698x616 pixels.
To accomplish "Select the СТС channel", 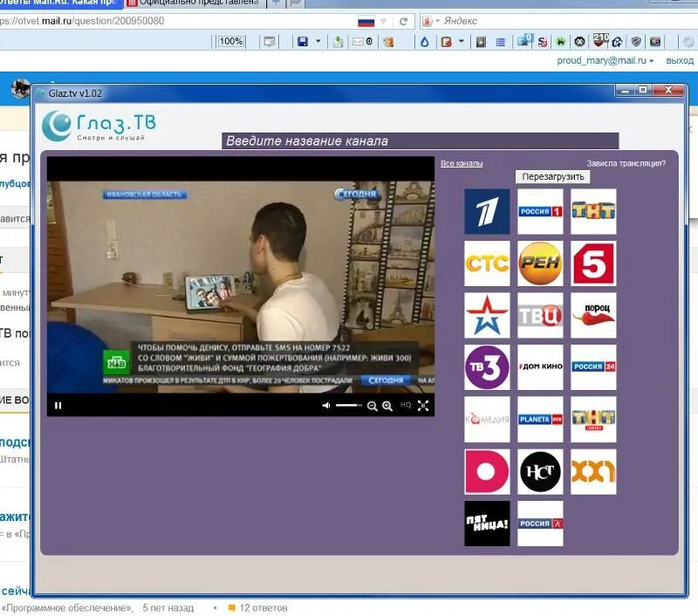I will (x=487, y=264).
